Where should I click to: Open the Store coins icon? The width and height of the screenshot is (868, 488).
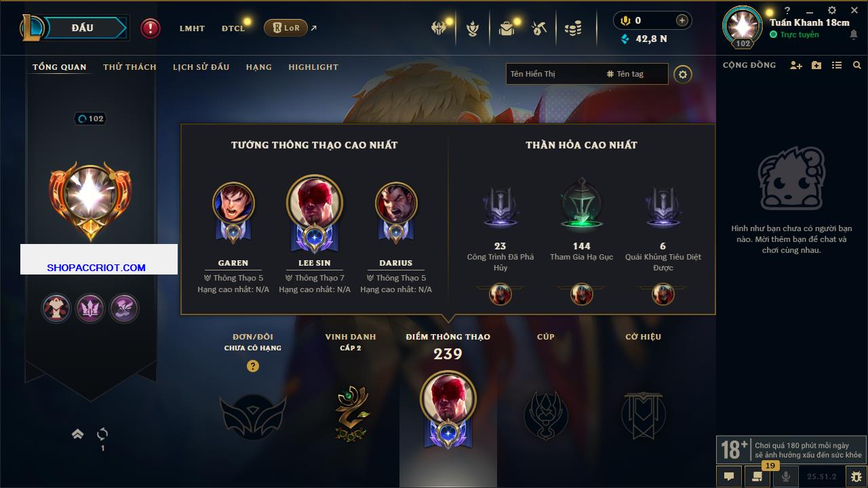[574, 28]
